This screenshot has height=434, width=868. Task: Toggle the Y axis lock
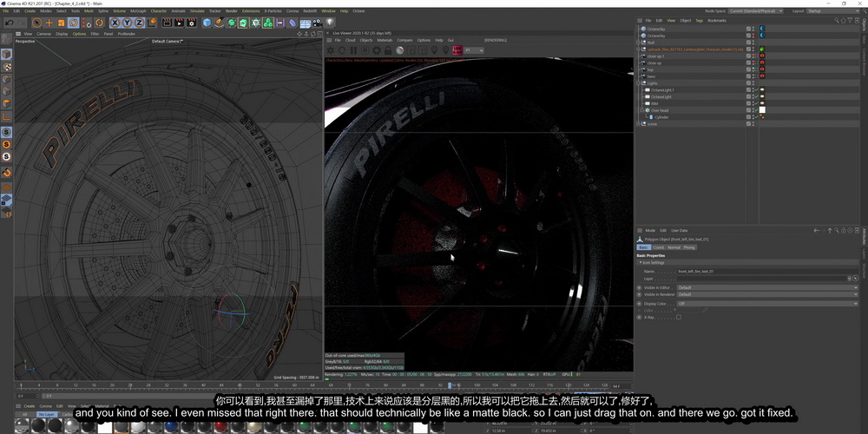tap(127, 23)
